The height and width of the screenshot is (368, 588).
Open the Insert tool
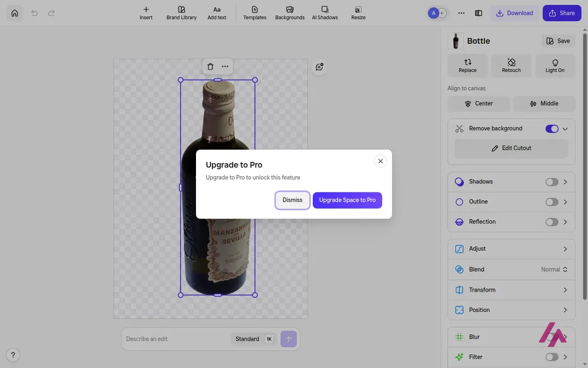click(146, 13)
